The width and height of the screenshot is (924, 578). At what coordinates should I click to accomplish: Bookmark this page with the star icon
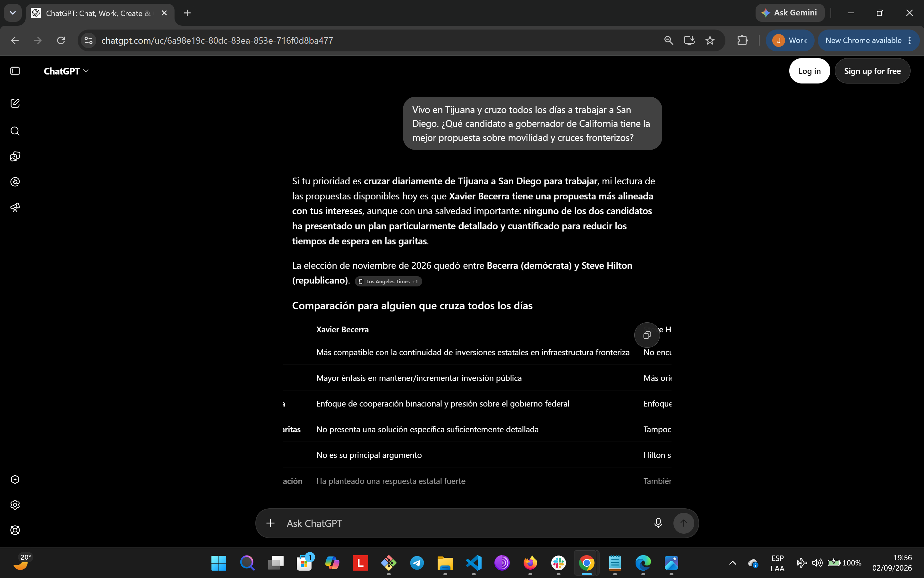tap(710, 40)
